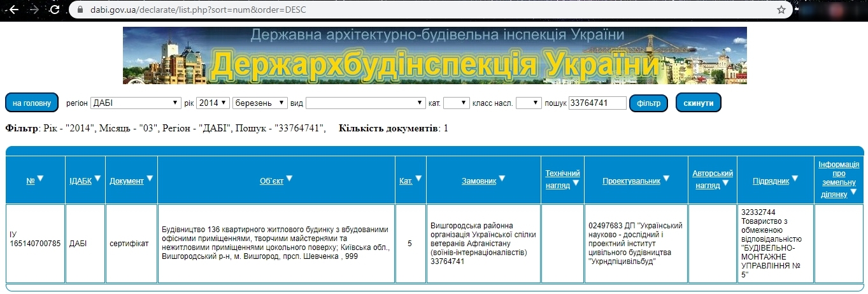This screenshot has width=868, height=294.
Task: Sort by Проектувальник column header link
Action: [632, 181]
